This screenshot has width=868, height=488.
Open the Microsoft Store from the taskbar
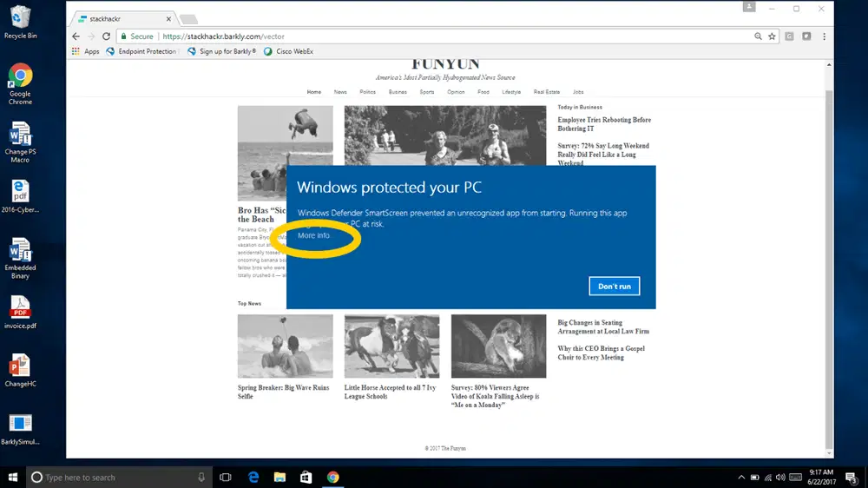306,477
